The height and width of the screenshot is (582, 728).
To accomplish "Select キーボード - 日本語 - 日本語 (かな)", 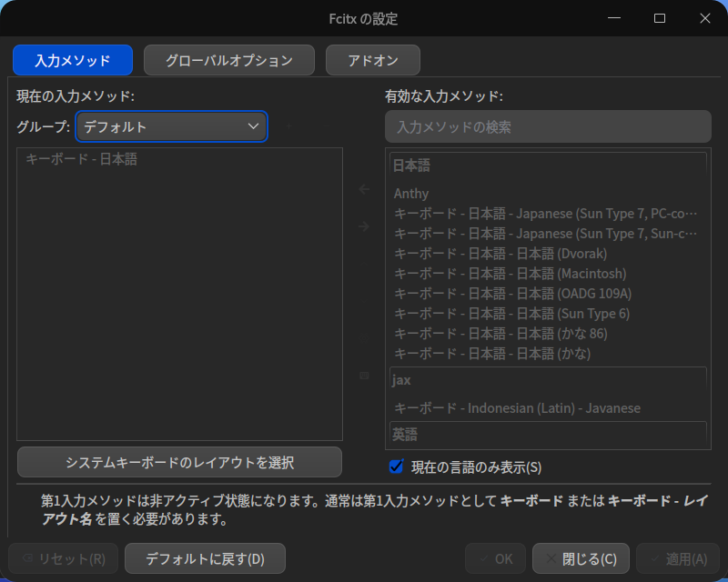I will click(x=548, y=353).
